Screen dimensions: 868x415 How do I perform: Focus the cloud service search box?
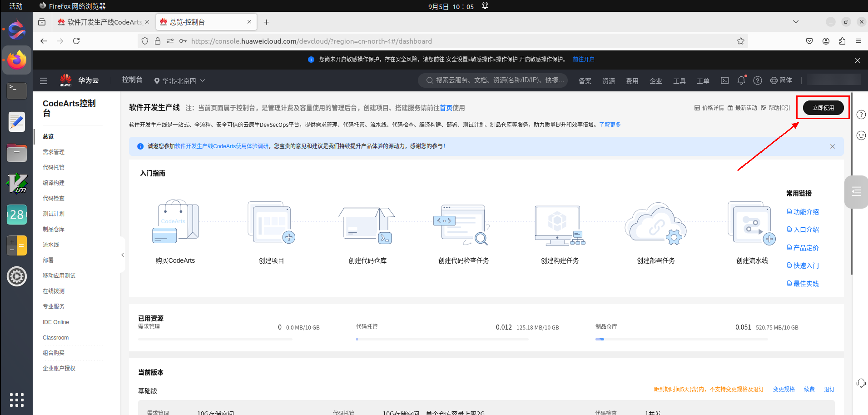coord(493,80)
